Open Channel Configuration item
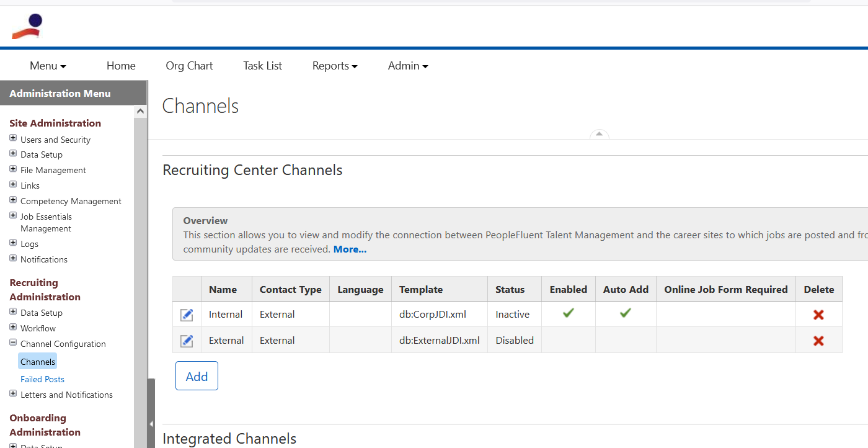This screenshot has width=868, height=448. point(63,344)
